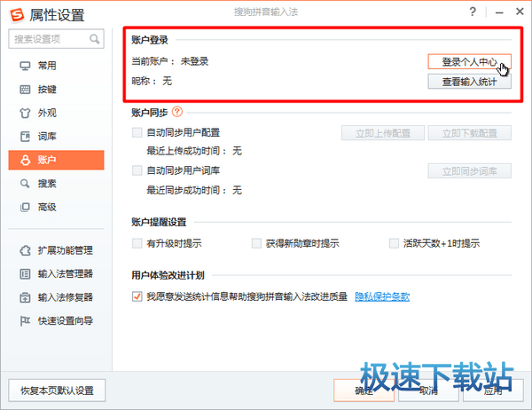
Task: Open the 词库 settings page
Action: pos(57,137)
